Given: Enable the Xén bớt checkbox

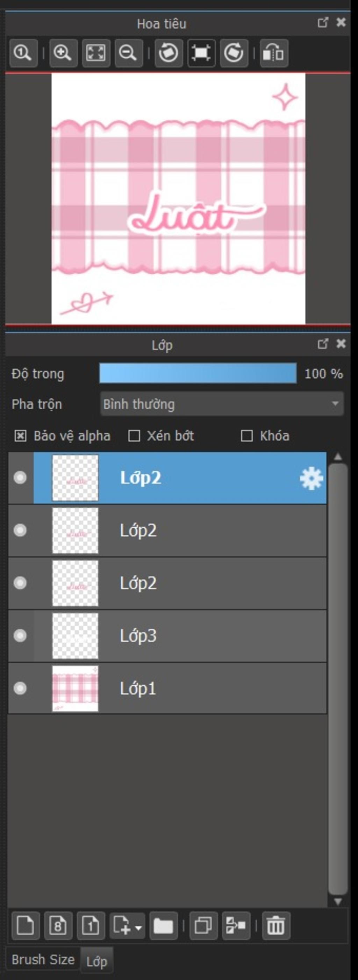Looking at the screenshot, I should [134, 436].
